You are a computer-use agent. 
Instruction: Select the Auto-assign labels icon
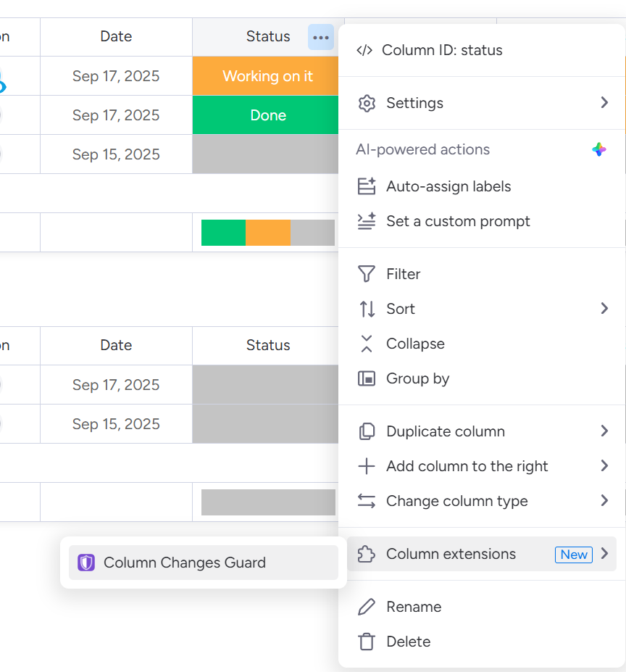367,186
